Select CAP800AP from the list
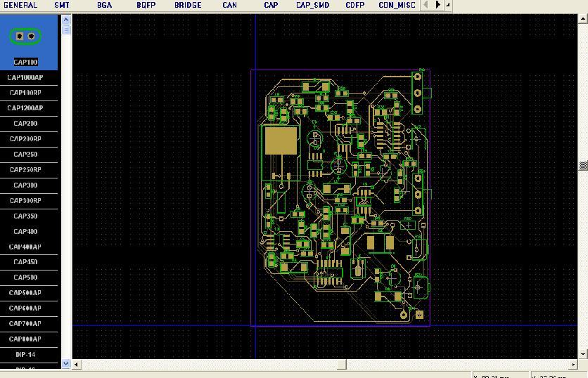The height and width of the screenshot is (378, 588). [25, 339]
